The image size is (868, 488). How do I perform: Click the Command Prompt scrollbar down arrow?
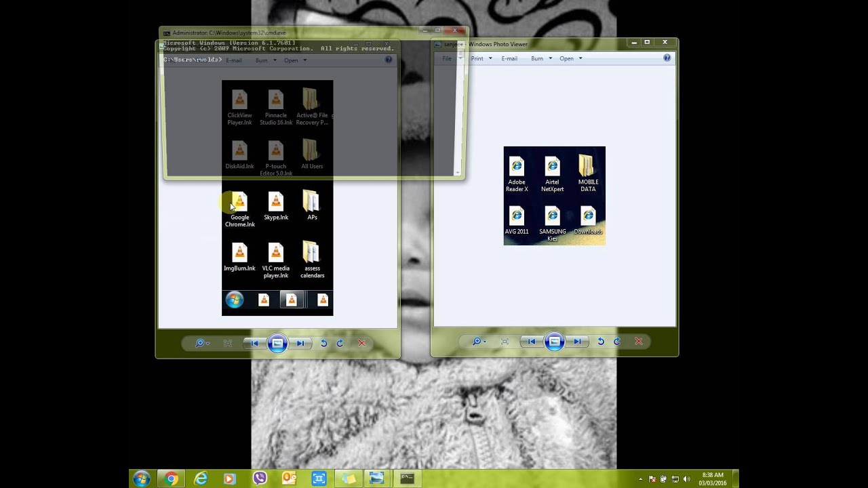coord(458,172)
